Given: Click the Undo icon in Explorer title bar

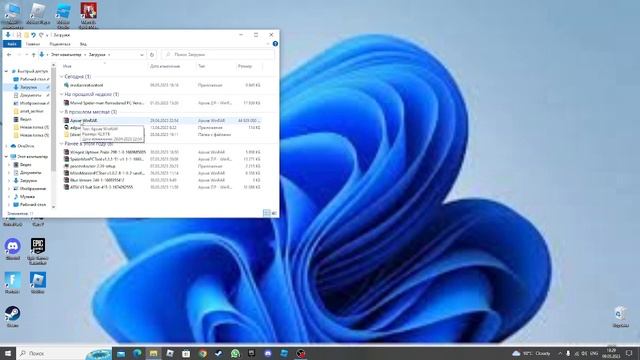Looking at the screenshot, I should click(33, 35).
